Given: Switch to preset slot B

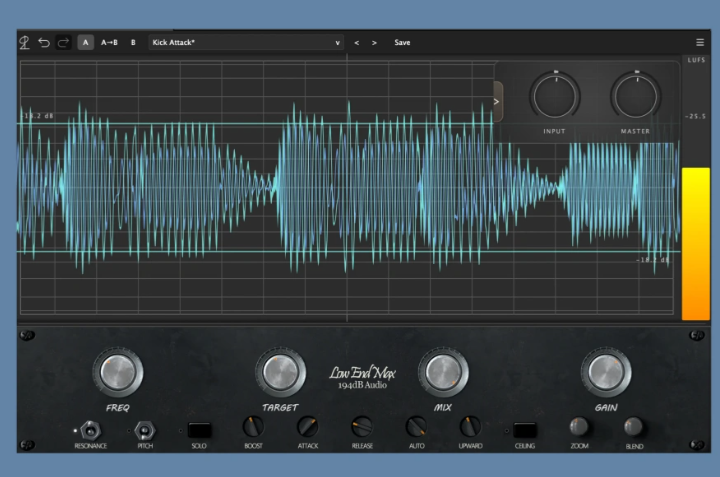Looking at the screenshot, I should pyautogui.click(x=133, y=42).
